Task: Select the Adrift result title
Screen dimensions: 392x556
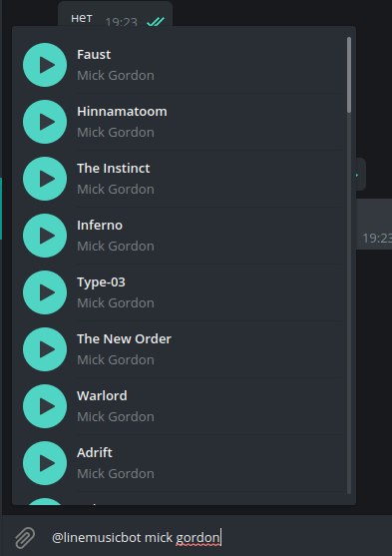Action: click(x=95, y=452)
